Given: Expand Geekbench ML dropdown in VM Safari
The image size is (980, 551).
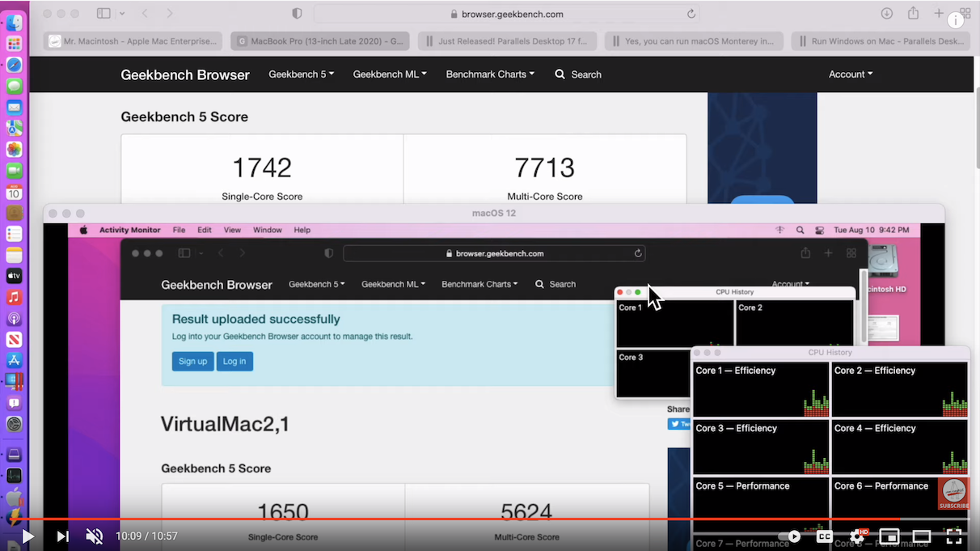Looking at the screenshot, I should click(393, 285).
